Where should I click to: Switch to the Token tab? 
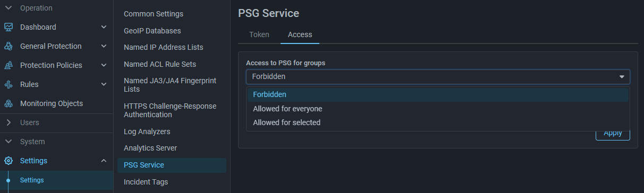tap(259, 34)
